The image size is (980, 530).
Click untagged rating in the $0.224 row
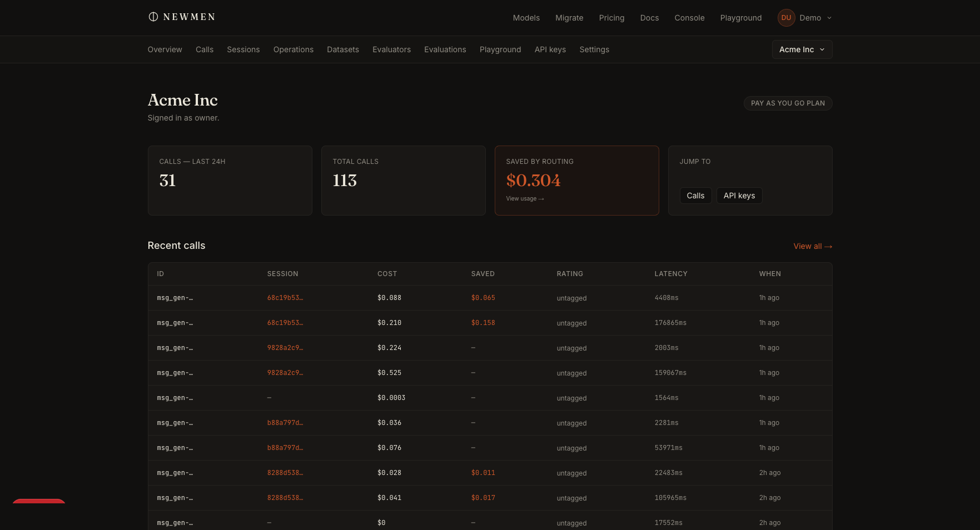[x=571, y=348]
